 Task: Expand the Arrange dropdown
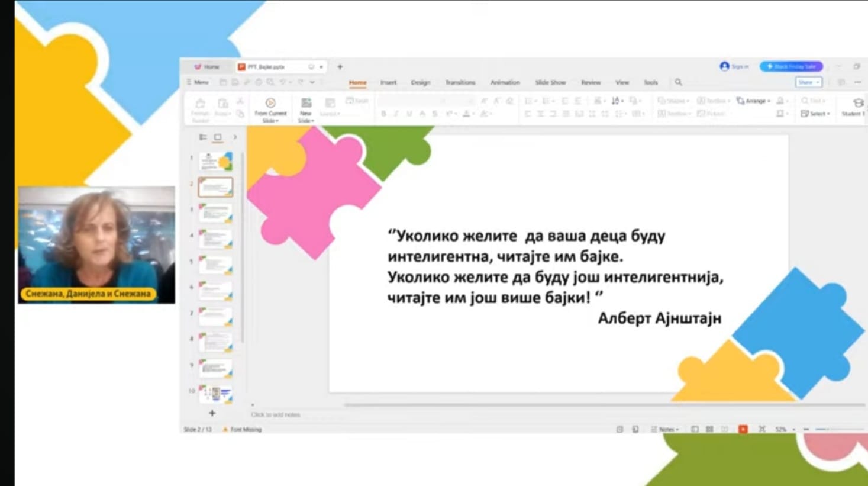pos(754,101)
